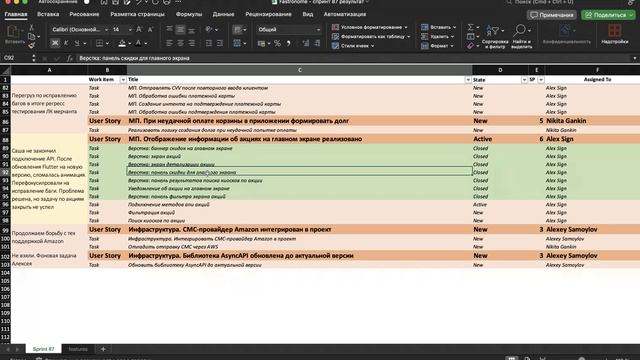
Task: Open the Рисование ribbon tab
Action: [84, 14]
